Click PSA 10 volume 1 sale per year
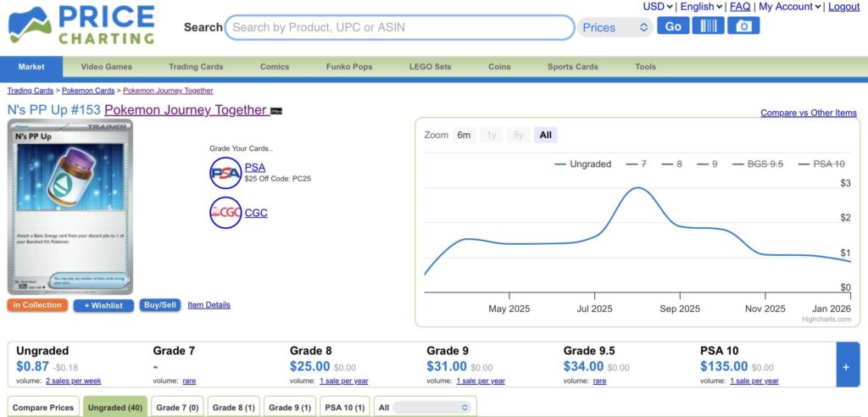Screen dimensions: 868x417 (x=754, y=381)
